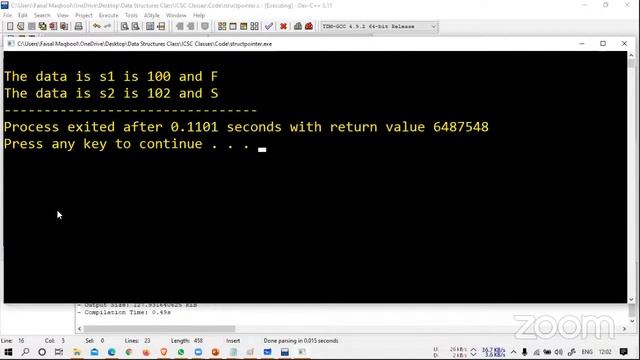Click the Rebuild All toolbar icon
The height and width of the screenshot is (360, 640).
[x=254, y=26]
